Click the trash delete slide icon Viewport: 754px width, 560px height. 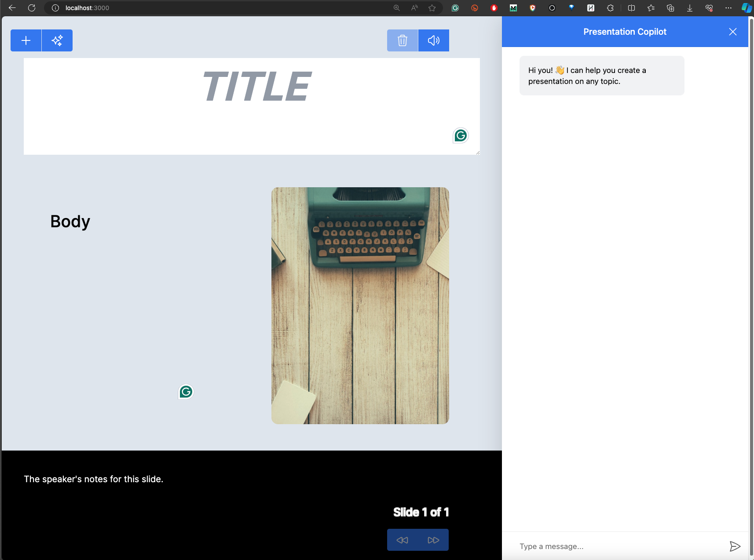click(x=403, y=40)
